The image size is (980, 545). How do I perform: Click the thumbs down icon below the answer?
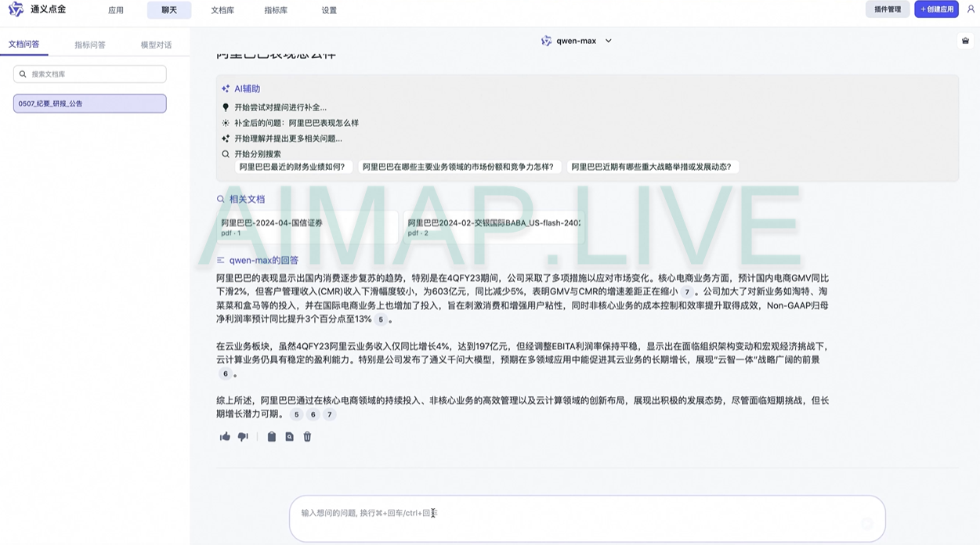click(x=243, y=437)
